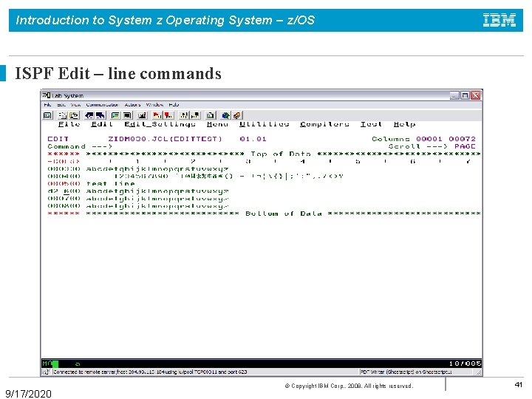The width and height of the screenshot is (532, 399).
Task: Click the 'test line' text
Action: [x=111, y=184]
